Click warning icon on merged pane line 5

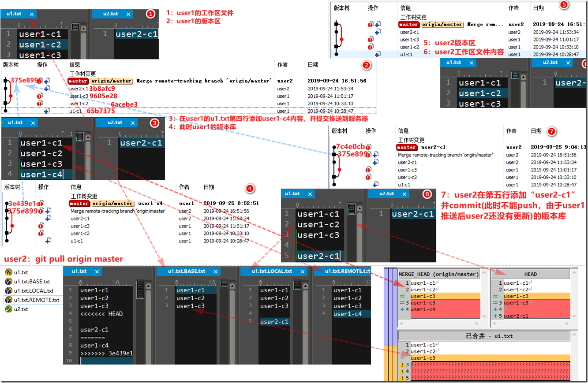click(x=402, y=378)
